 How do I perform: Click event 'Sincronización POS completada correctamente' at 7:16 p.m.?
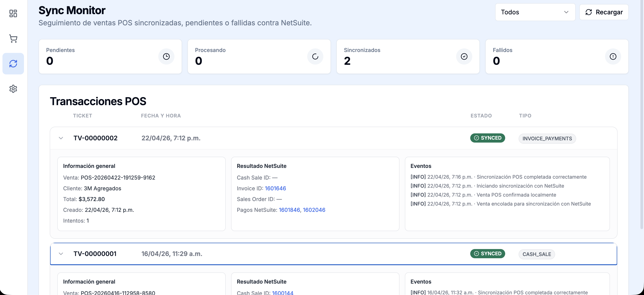[498, 177]
